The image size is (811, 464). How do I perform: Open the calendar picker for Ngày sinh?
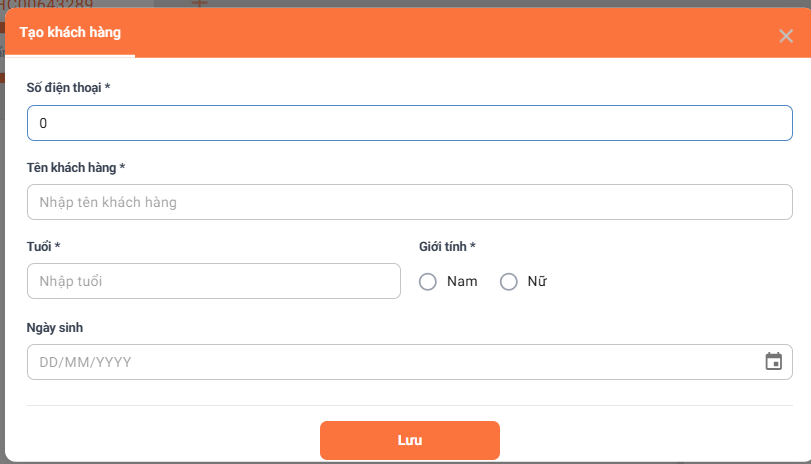point(773,362)
